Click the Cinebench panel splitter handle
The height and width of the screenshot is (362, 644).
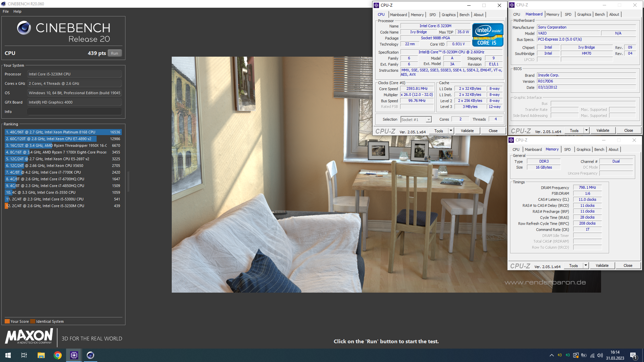128,181
